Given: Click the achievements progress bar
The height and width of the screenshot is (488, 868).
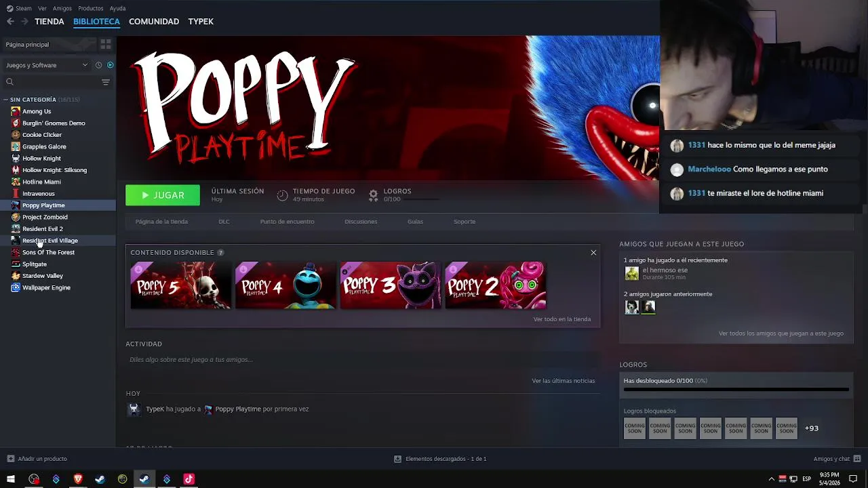Looking at the screenshot, I should point(736,390).
